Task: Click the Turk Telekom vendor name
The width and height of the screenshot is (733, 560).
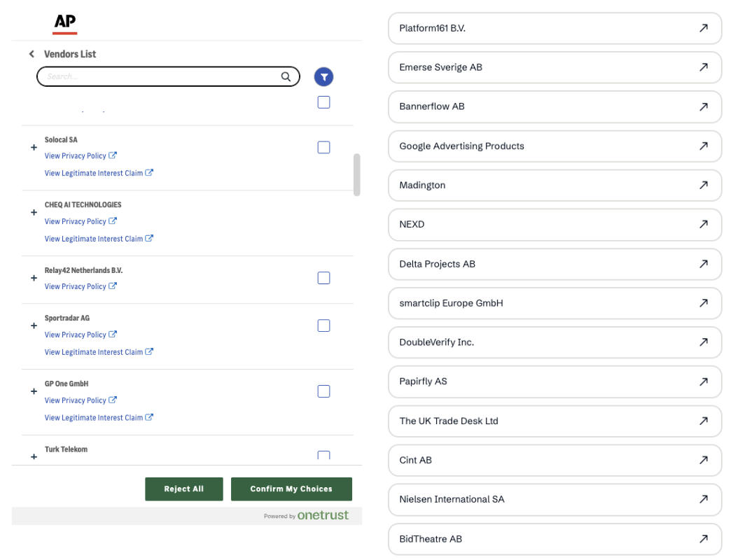Action: (x=66, y=449)
